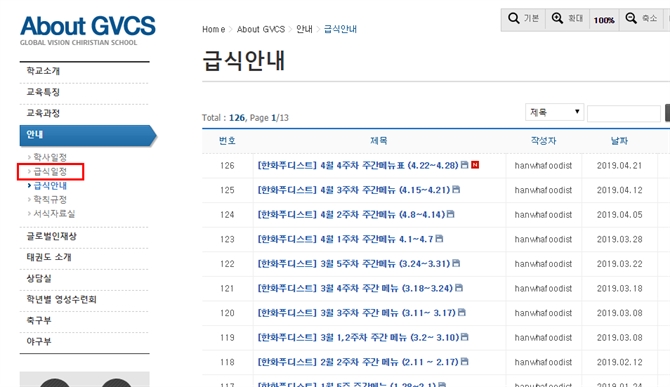
Task: Click the 제목 column header
Action: (379, 141)
